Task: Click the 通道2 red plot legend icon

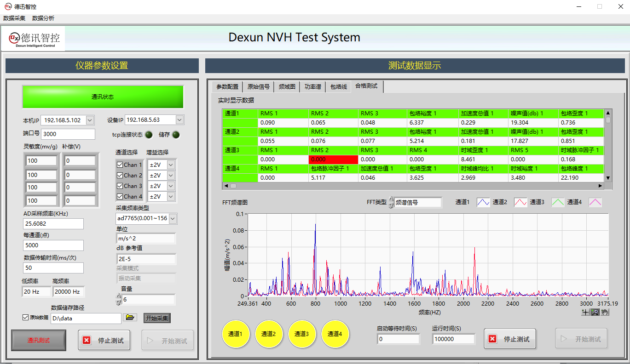Action: (520, 202)
